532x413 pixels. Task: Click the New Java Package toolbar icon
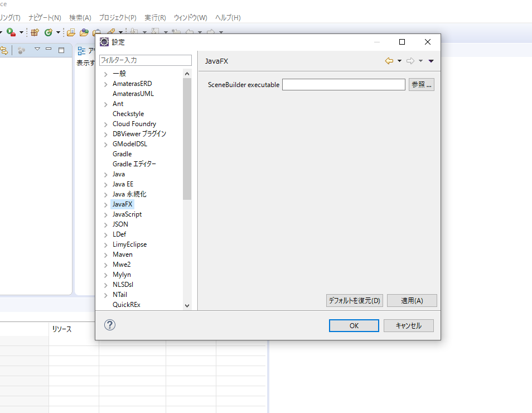click(35, 32)
